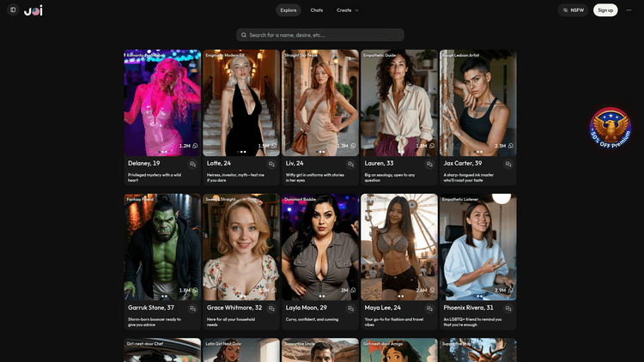
Task: Open the 'Latin Girl Next Door' card
Action: pos(241,350)
